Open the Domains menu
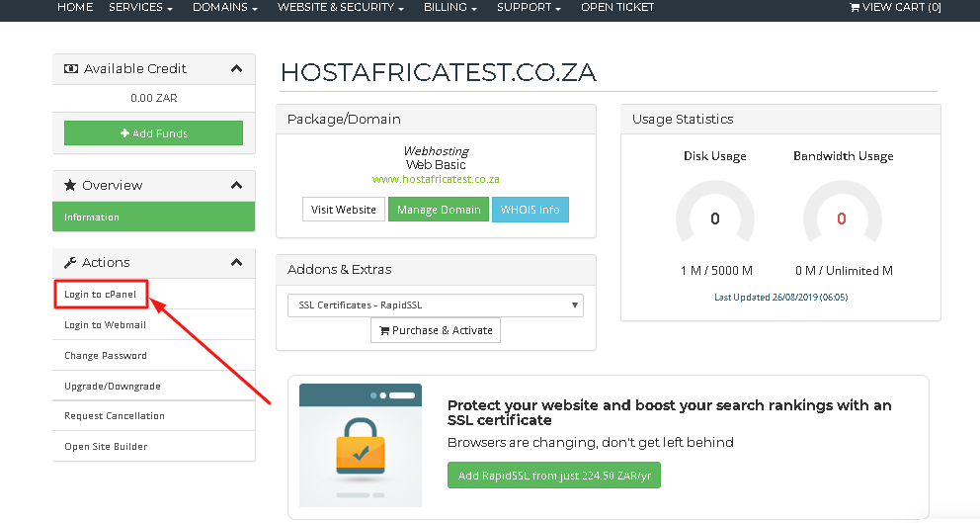Viewport: 980px width, 523px height. (x=225, y=8)
